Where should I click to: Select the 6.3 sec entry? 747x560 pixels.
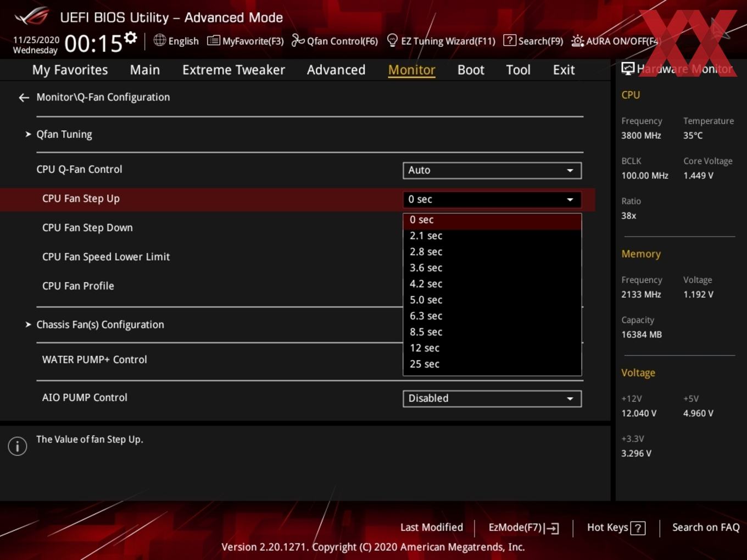tap(492, 316)
